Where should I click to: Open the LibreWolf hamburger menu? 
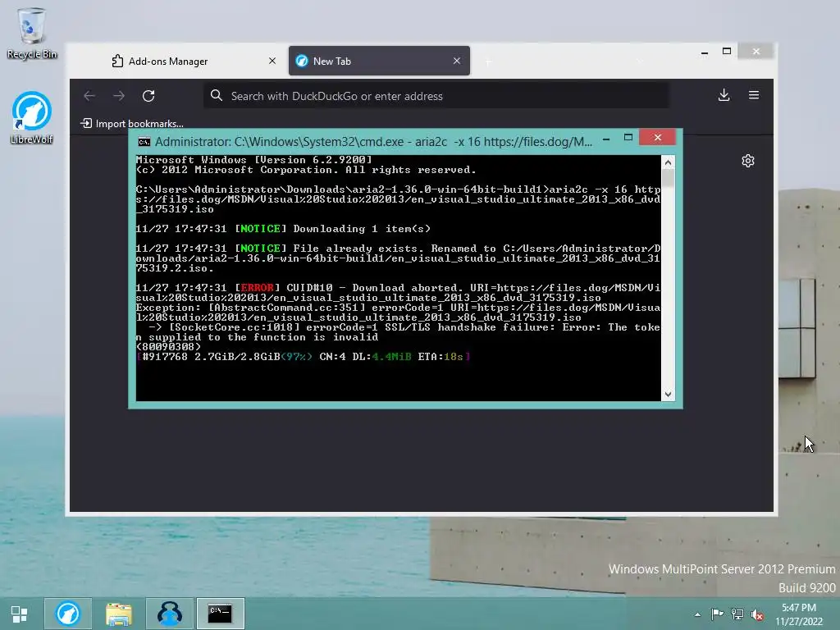pyautogui.click(x=753, y=95)
